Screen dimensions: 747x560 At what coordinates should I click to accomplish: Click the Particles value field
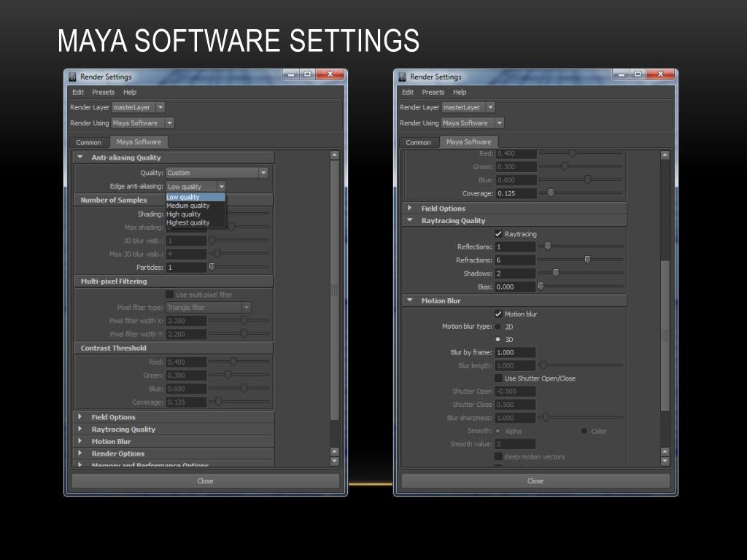coord(186,267)
